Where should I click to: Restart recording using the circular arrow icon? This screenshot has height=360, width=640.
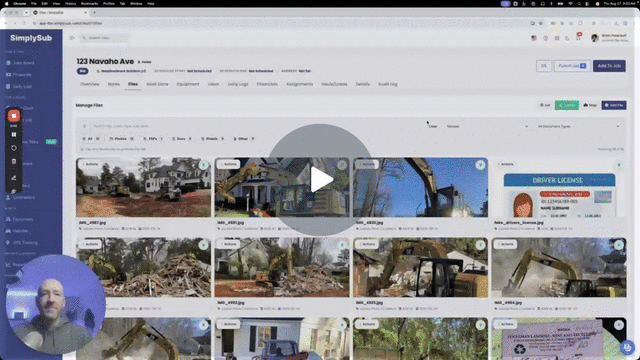click(x=14, y=148)
